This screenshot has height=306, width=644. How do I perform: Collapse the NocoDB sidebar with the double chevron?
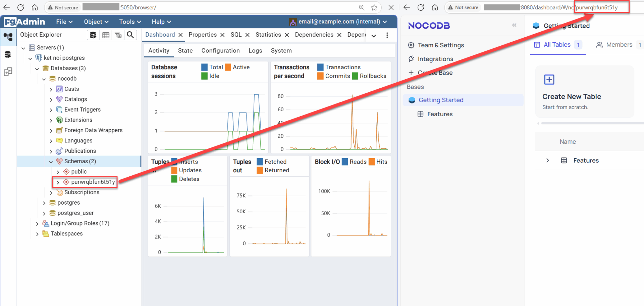pyautogui.click(x=514, y=25)
